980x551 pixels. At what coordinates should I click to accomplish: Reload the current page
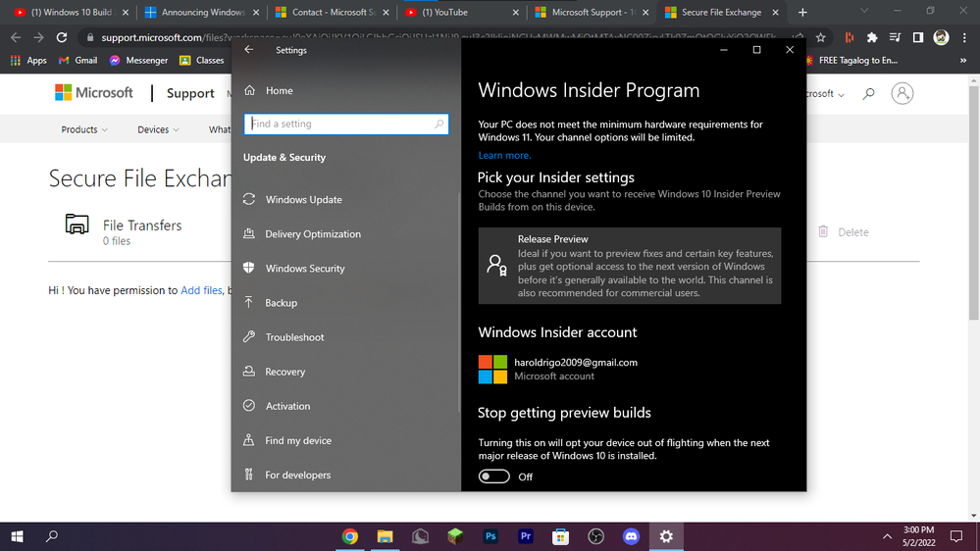click(61, 37)
